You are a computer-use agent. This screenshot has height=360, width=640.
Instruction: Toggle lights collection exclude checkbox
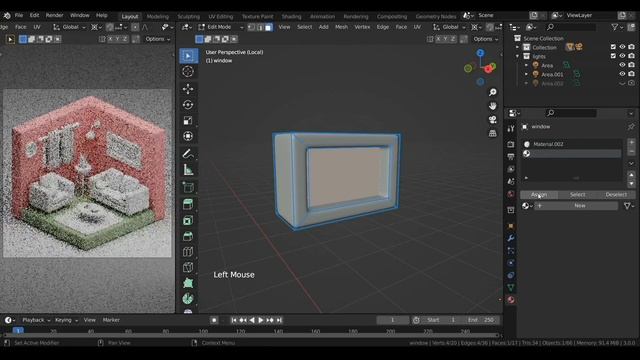(613, 56)
